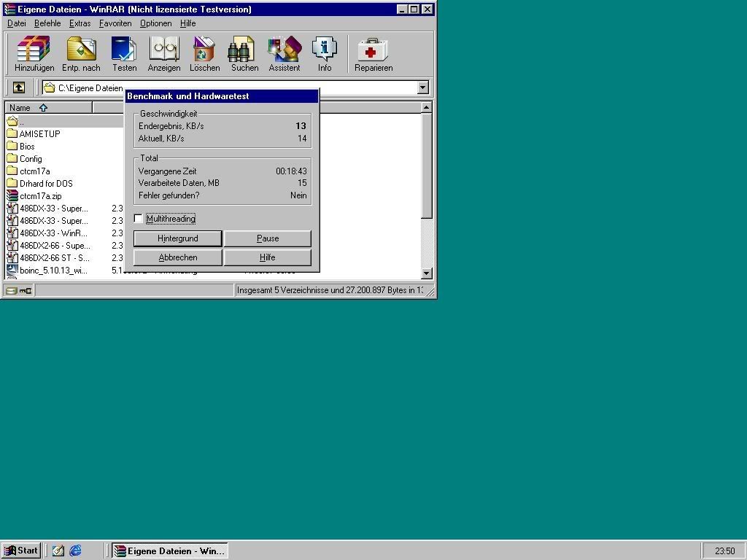Click the Anzeigen view icon
The width and height of the screenshot is (747, 560).
[164, 54]
